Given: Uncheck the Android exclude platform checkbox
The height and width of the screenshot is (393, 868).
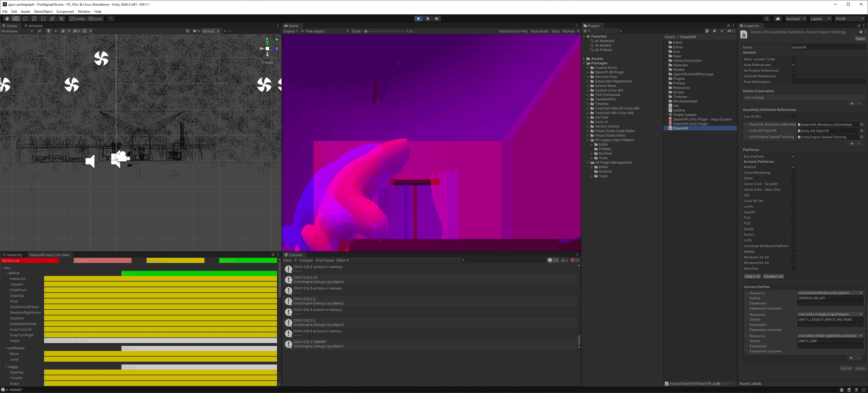Looking at the screenshot, I should click(x=794, y=167).
